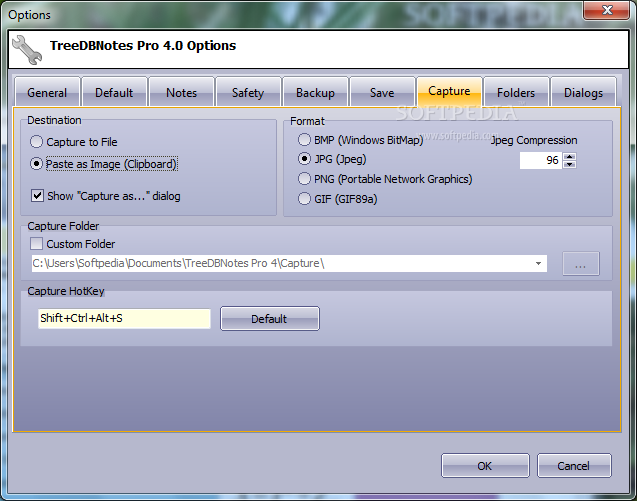Viewport: 637px width, 501px height.
Task: Click the Capture HotKey field
Action: point(124,318)
